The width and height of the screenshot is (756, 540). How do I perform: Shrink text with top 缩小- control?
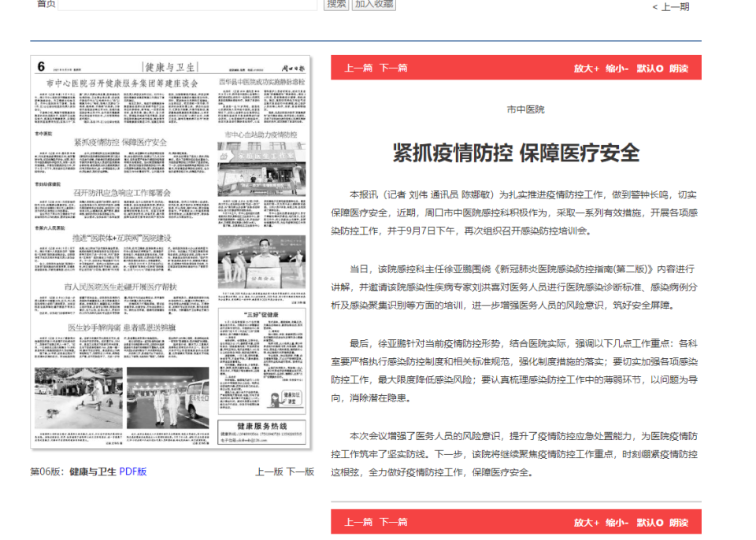pos(617,68)
